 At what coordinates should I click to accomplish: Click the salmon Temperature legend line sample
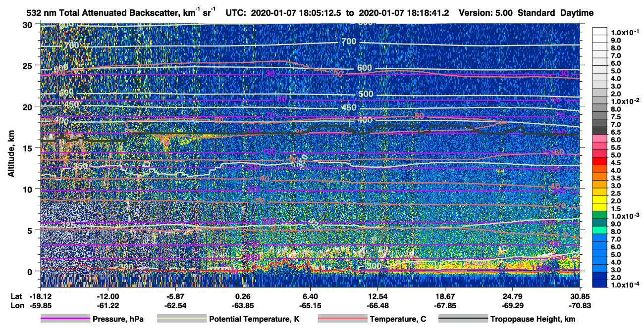(342, 319)
